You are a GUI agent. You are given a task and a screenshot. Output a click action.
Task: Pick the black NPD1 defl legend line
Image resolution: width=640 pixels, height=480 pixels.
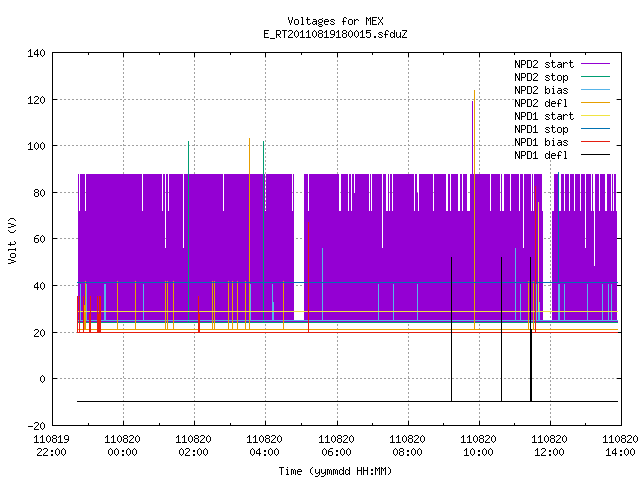[x=595, y=155]
